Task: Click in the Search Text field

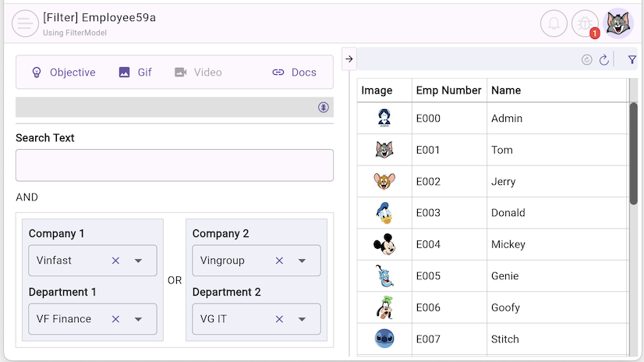Action: tap(175, 165)
